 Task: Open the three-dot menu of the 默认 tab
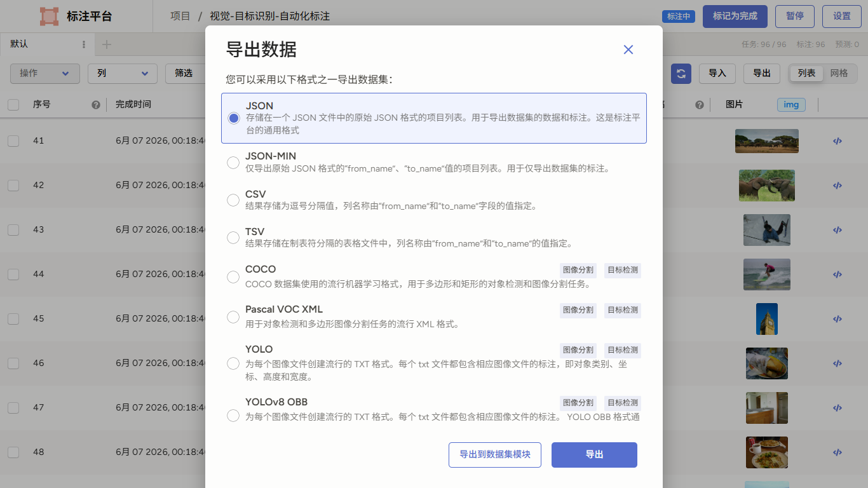click(84, 44)
